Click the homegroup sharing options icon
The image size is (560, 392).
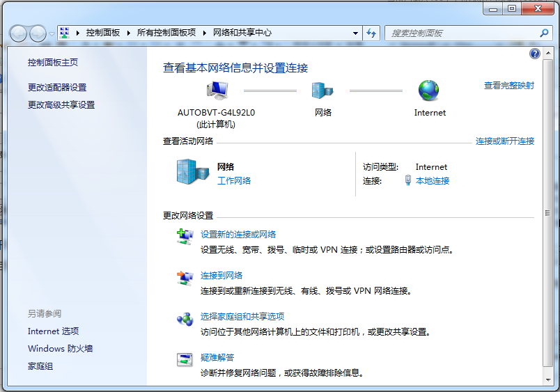tap(185, 319)
